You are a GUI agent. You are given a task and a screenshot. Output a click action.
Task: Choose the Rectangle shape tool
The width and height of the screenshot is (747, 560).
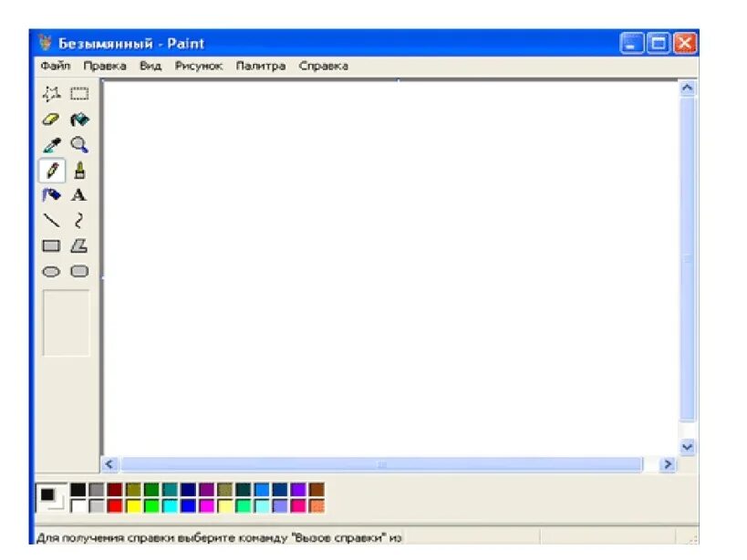pos(51,245)
